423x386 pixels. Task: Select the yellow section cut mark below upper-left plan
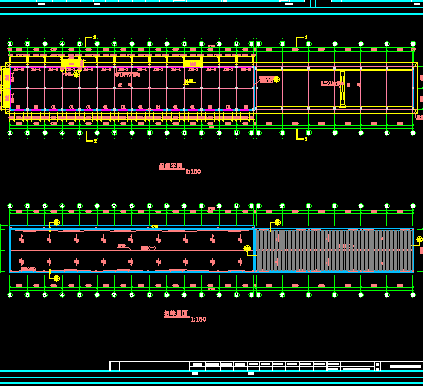pyautogui.click(x=91, y=137)
